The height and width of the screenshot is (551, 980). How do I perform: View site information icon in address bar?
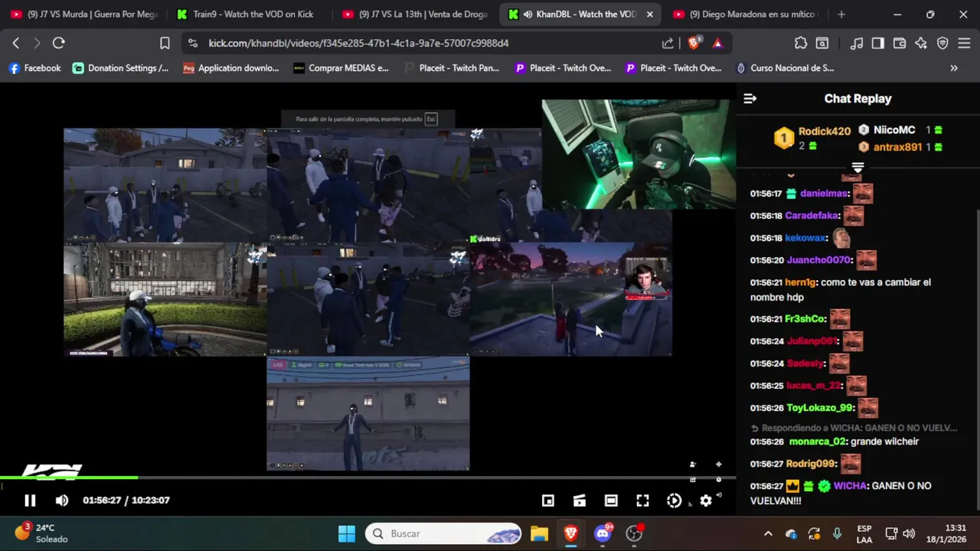coord(192,43)
